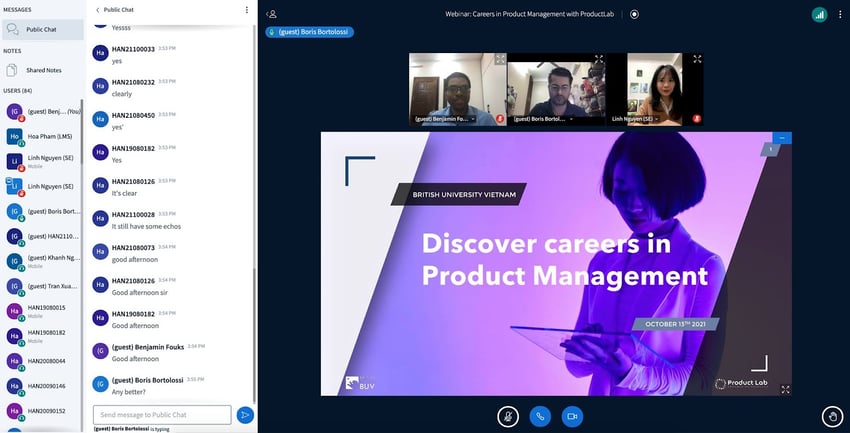Open the Public Chat messages item
This screenshot has height=433, width=850.
click(x=42, y=29)
